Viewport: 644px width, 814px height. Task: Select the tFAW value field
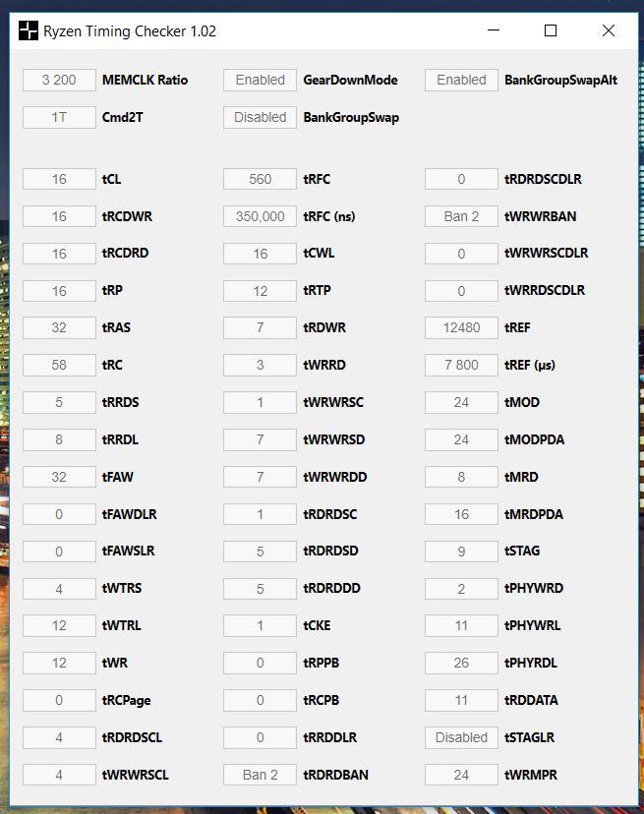59,477
